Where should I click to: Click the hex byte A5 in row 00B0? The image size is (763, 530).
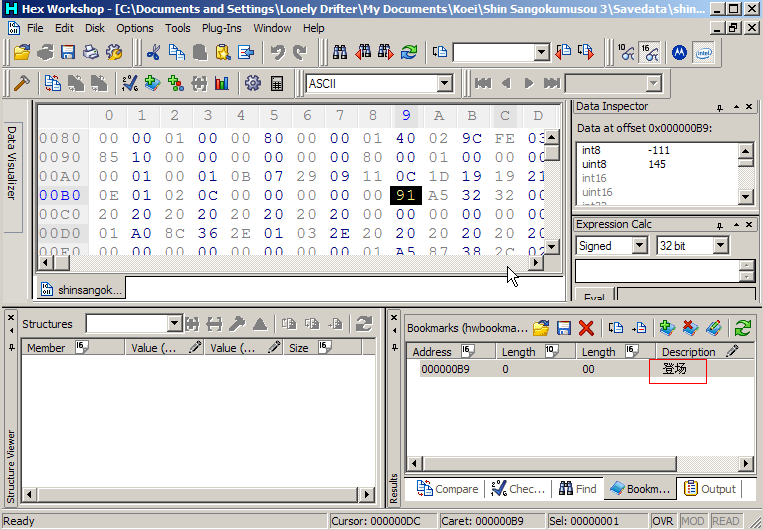pos(438,195)
